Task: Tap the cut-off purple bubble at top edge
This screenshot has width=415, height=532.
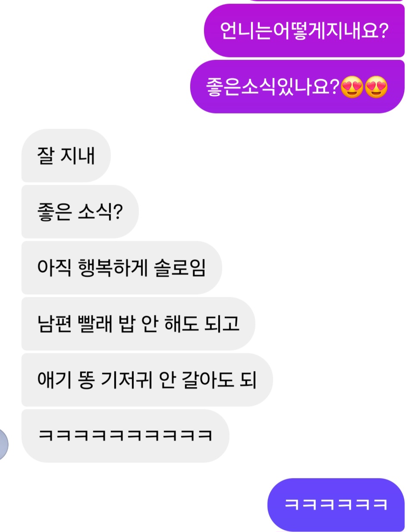Action: tap(328, 1)
